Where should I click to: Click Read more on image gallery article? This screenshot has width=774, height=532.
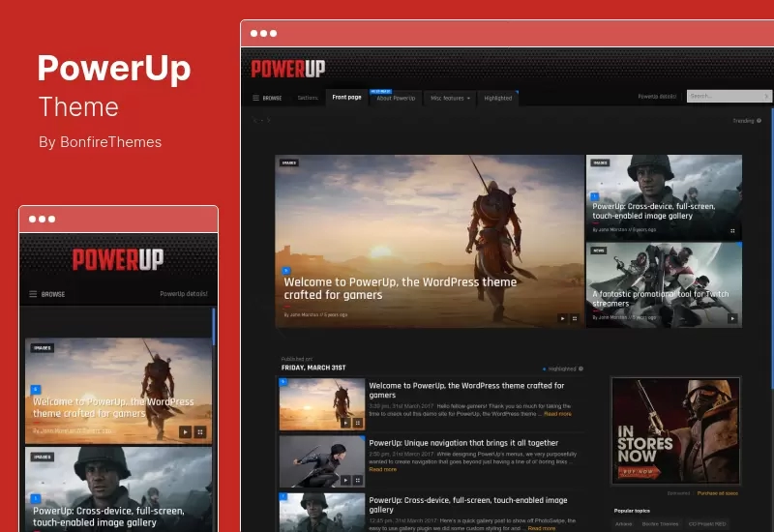(x=542, y=528)
